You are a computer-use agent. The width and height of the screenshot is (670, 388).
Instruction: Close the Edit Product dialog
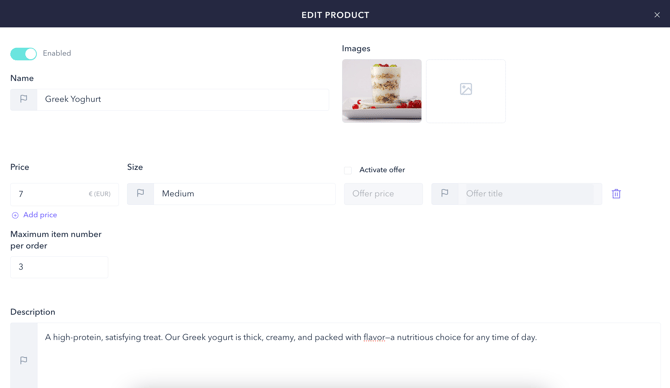tap(657, 15)
